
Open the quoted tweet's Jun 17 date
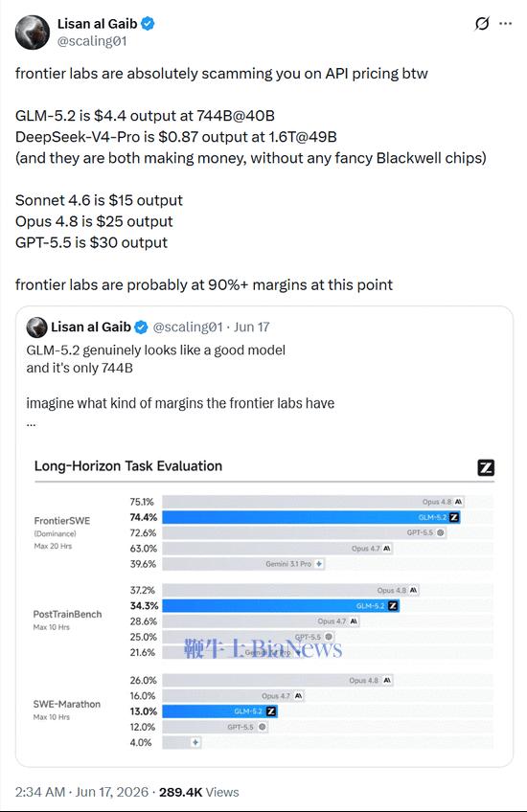coord(251,327)
